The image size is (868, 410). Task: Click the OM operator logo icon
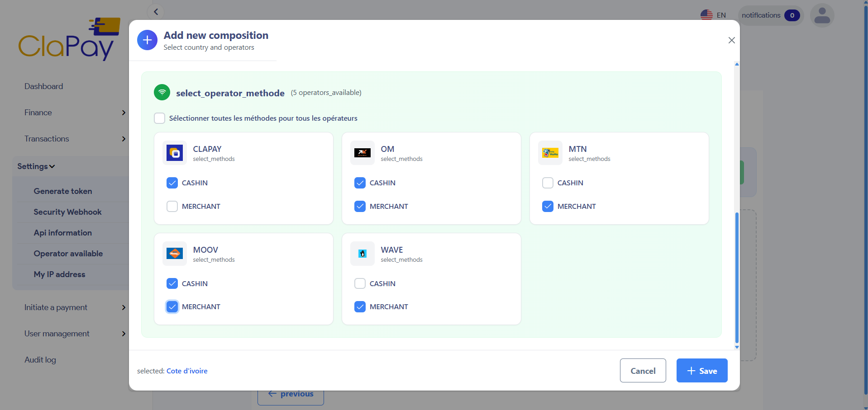point(362,153)
